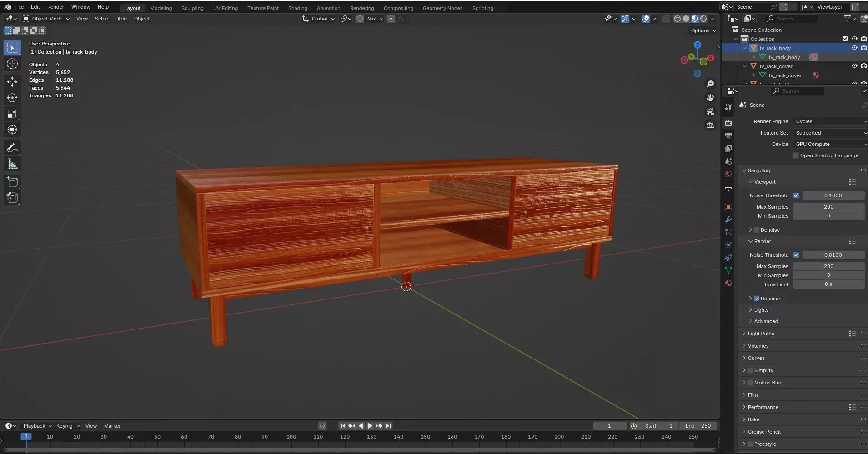Open the Device dropdown
Screen dimensions: 868x454
(x=830, y=144)
